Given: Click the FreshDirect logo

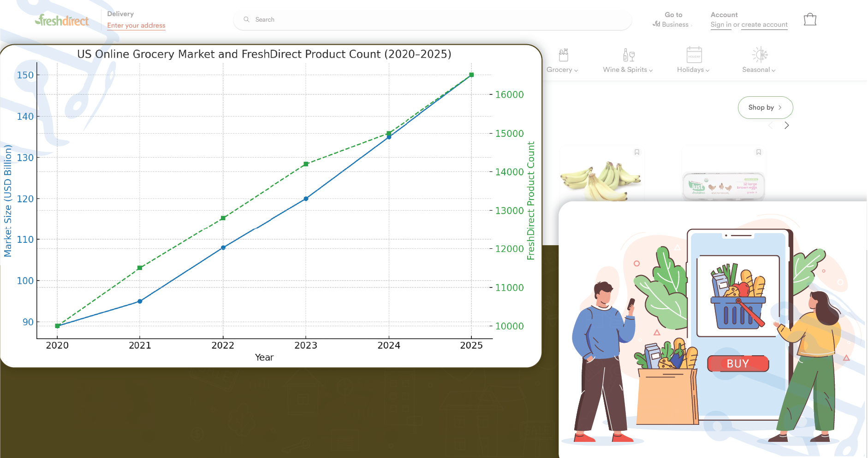Looking at the screenshot, I should pos(62,20).
